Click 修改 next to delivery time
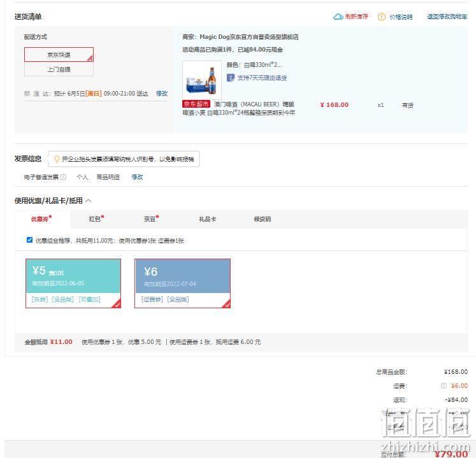Viewport: 476px width, 458px height. tap(161, 93)
